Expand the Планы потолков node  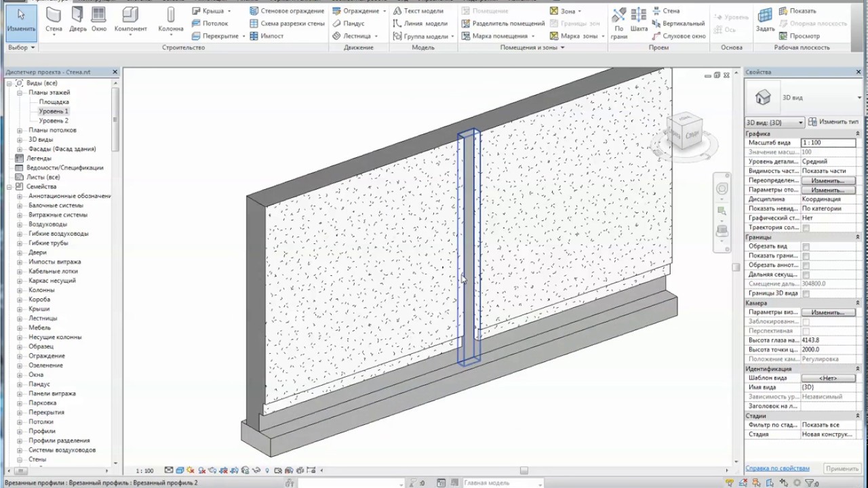(x=20, y=130)
